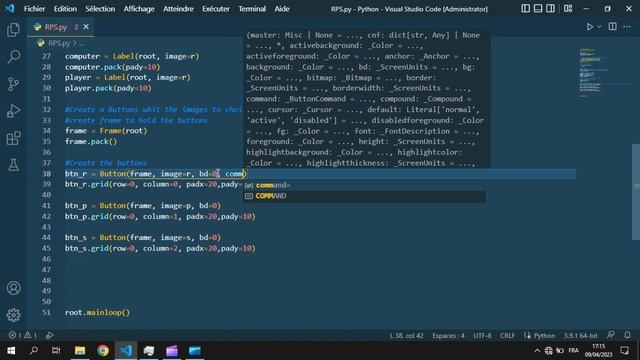Toggle the primary side bar layout
The height and width of the screenshot is (360, 640).
526,9
